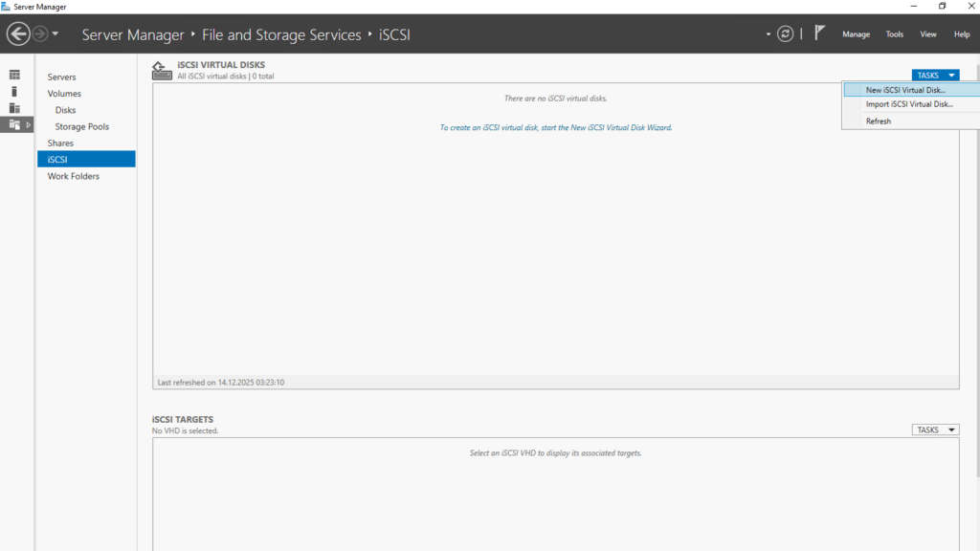Start the New iSCSI Virtual Disk Wizard link
The width and height of the screenshot is (980, 551).
coord(555,127)
